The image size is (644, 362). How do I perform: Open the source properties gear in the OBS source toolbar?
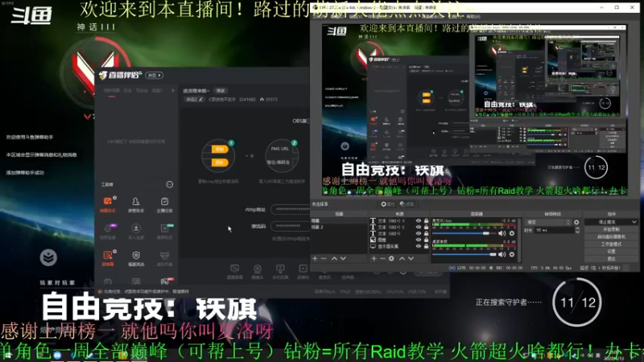click(387, 204)
